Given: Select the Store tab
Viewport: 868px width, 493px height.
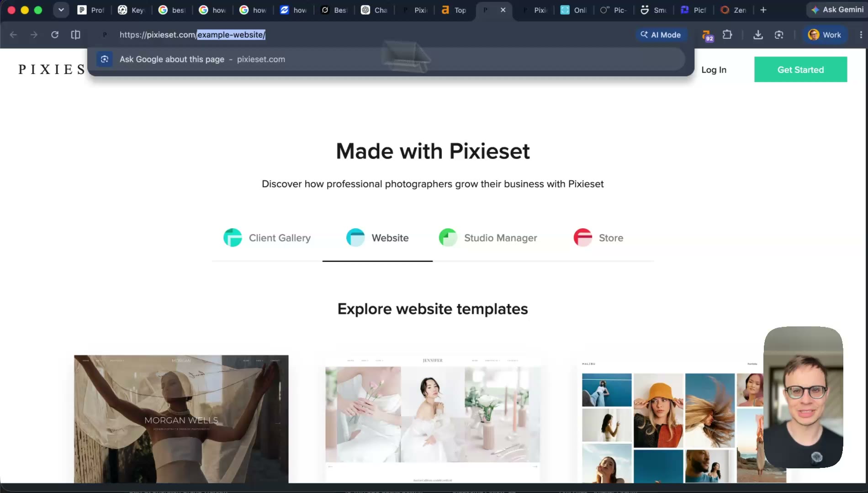Looking at the screenshot, I should coord(598,238).
